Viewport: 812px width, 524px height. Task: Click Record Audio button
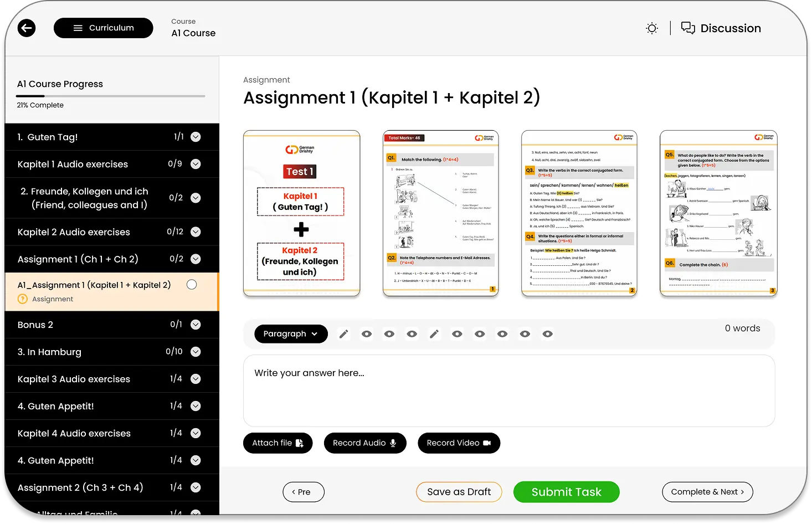365,443
